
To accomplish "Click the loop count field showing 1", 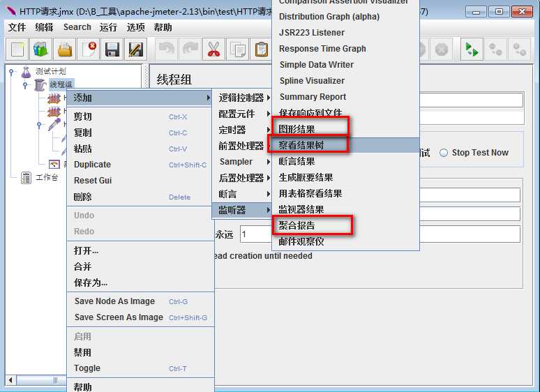I will tap(256, 234).
